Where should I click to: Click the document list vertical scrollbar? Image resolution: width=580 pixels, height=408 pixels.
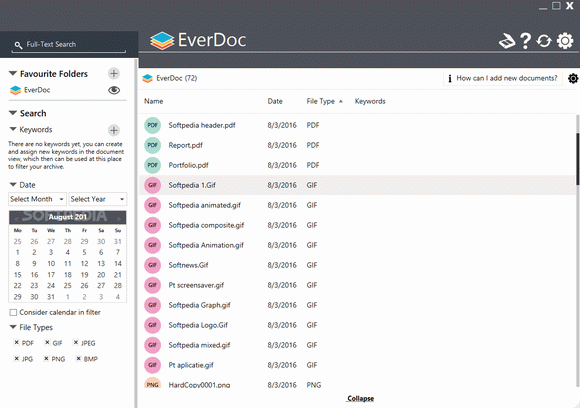(x=577, y=159)
